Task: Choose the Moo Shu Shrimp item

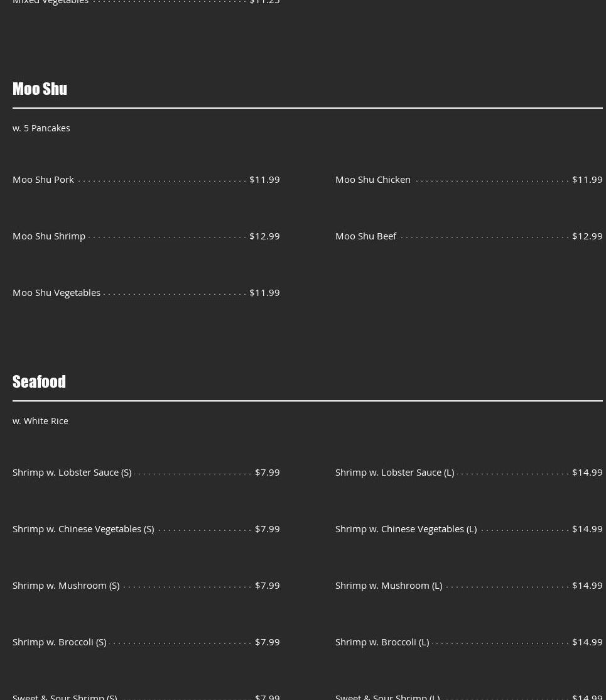Action: (x=49, y=236)
